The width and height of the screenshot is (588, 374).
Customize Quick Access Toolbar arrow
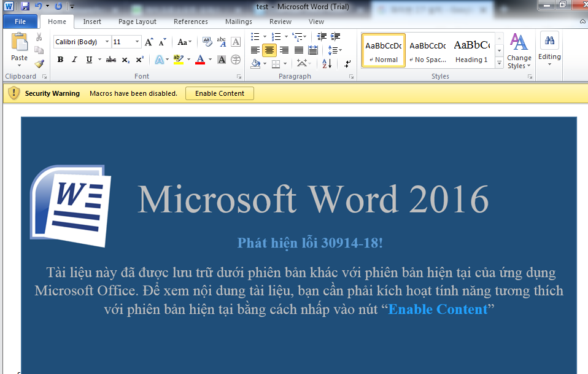[x=72, y=6]
